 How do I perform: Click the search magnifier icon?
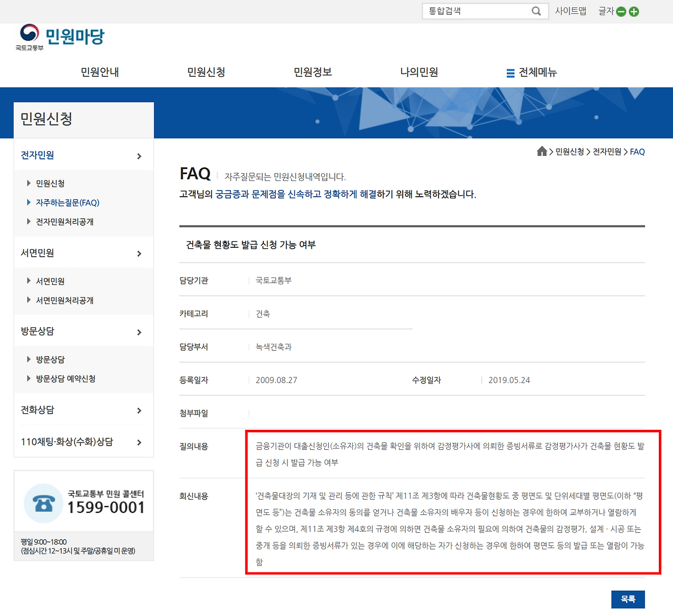(x=536, y=11)
